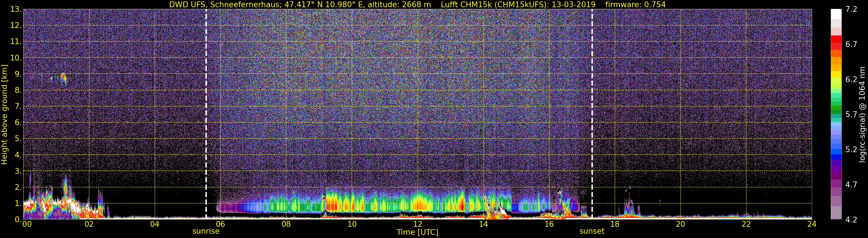This screenshot has width=868, height=238.
Task: Pick the white swatch at the colorbar top
Action: coord(836,14)
